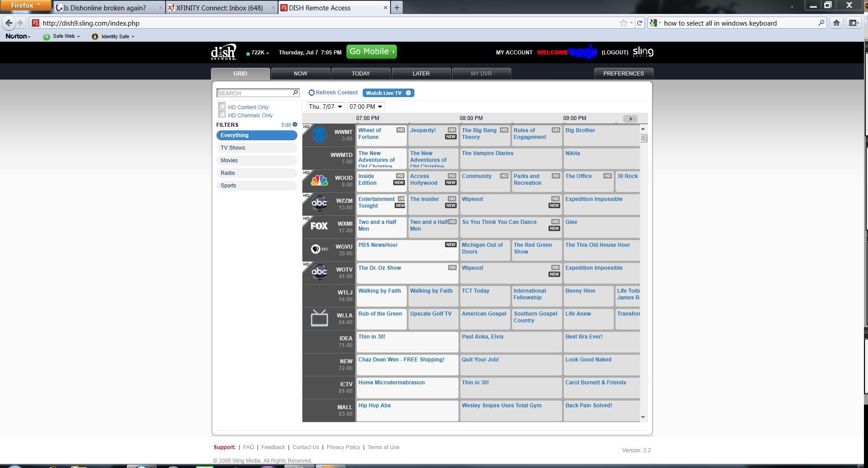
Task: Open the 07:00 PM time dropdown
Action: (366, 107)
